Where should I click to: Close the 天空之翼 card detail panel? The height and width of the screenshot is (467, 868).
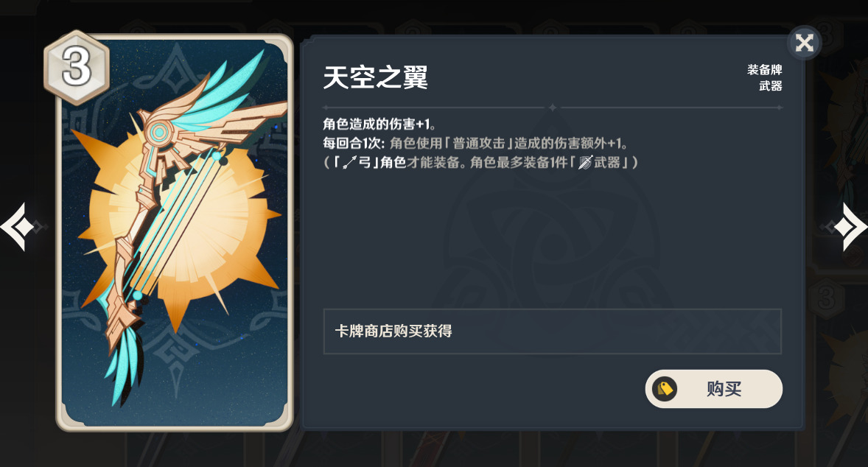pyautogui.click(x=804, y=43)
